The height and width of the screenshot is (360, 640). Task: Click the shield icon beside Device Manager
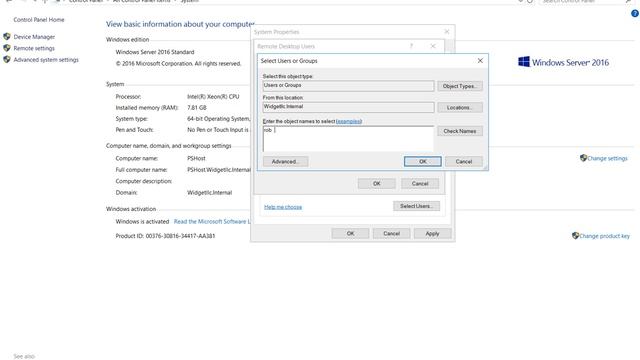click(x=7, y=36)
